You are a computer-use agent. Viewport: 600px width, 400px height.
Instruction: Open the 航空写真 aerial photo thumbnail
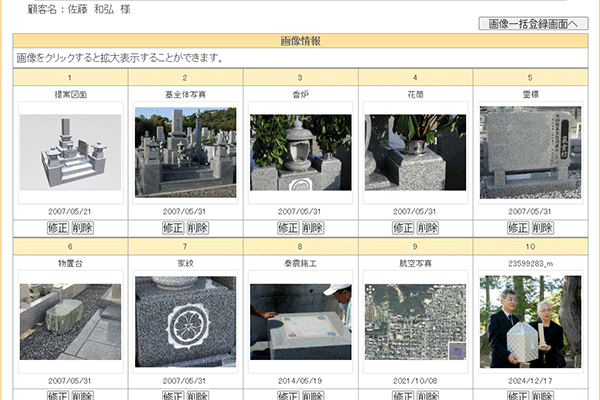click(415, 321)
